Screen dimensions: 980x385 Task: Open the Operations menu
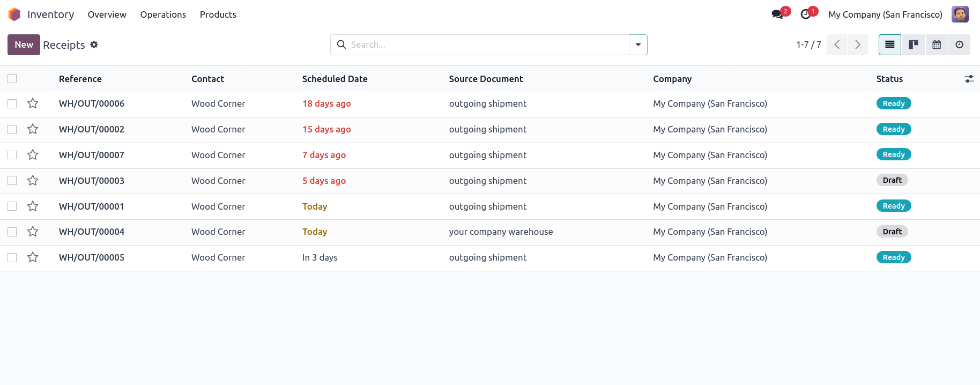(163, 14)
